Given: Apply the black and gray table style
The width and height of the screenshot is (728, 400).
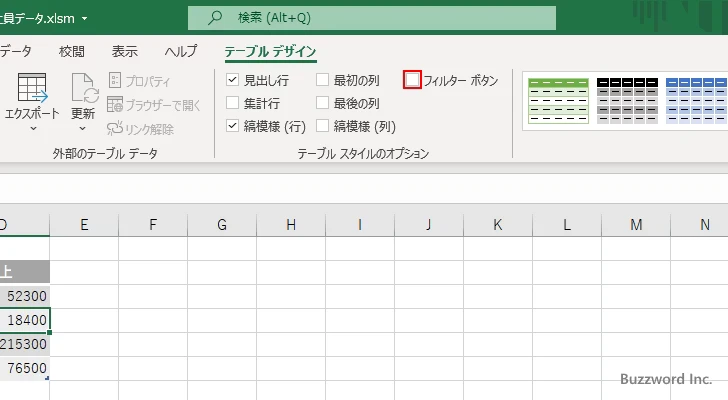Looking at the screenshot, I should pyautogui.click(x=627, y=101).
